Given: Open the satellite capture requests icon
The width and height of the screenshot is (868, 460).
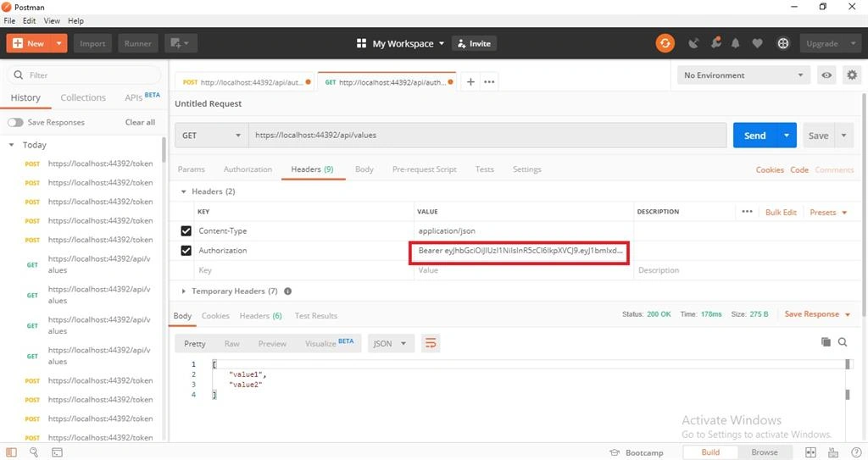Looking at the screenshot, I should 693,43.
